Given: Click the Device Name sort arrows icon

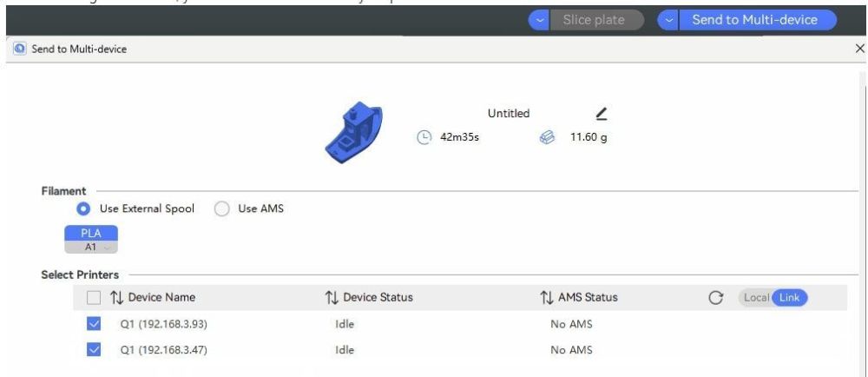Looking at the screenshot, I should [116, 298].
